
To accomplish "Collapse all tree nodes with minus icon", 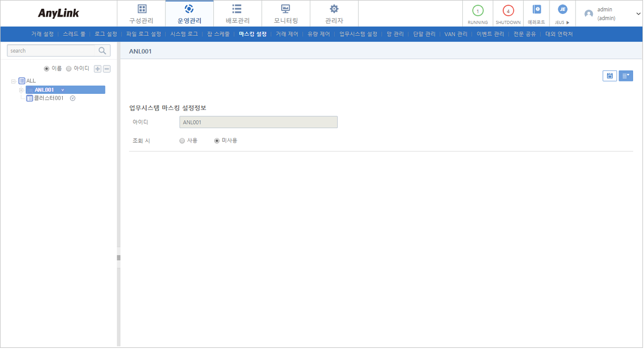I will [x=106, y=69].
